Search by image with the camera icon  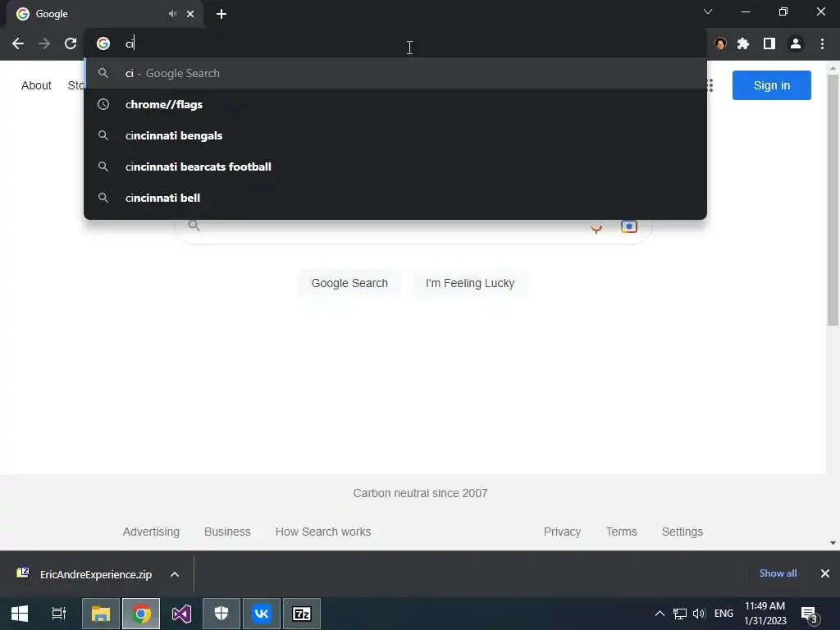pyautogui.click(x=629, y=226)
